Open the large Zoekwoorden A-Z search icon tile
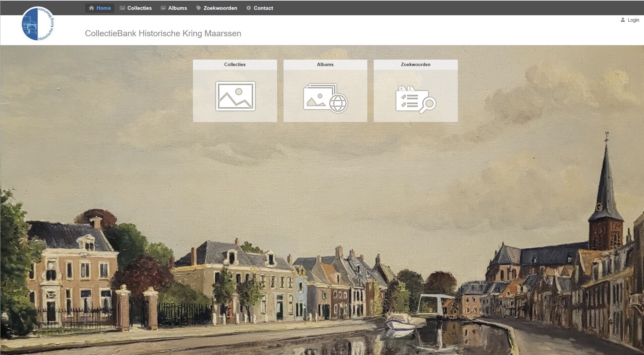This screenshot has height=355, width=644. pyautogui.click(x=415, y=100)
